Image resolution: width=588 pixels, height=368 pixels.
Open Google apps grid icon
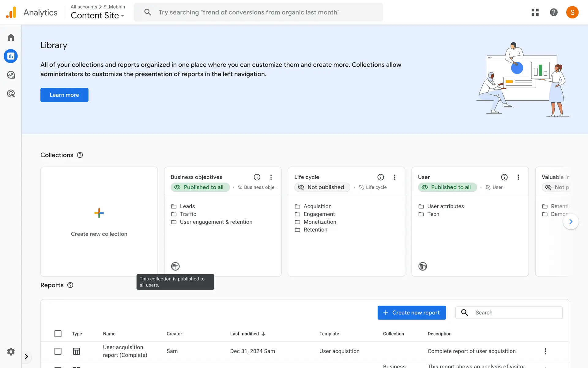[535, 12]
